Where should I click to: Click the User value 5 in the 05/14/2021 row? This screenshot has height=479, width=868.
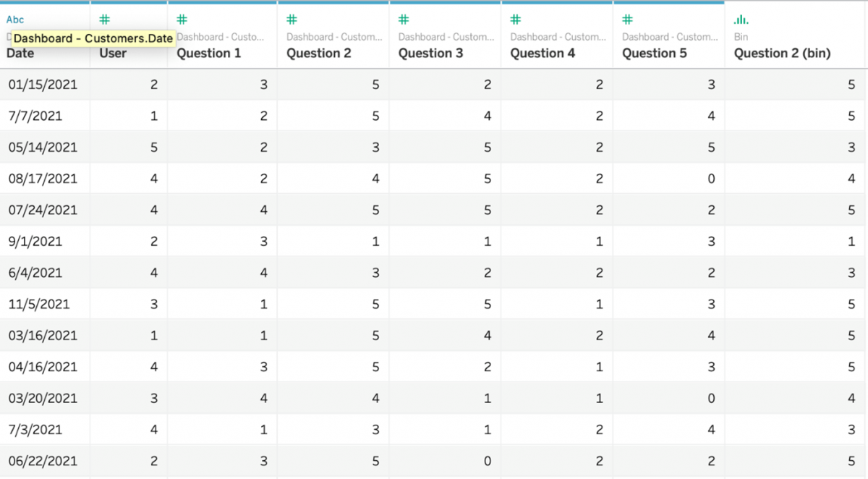[154, 147]
